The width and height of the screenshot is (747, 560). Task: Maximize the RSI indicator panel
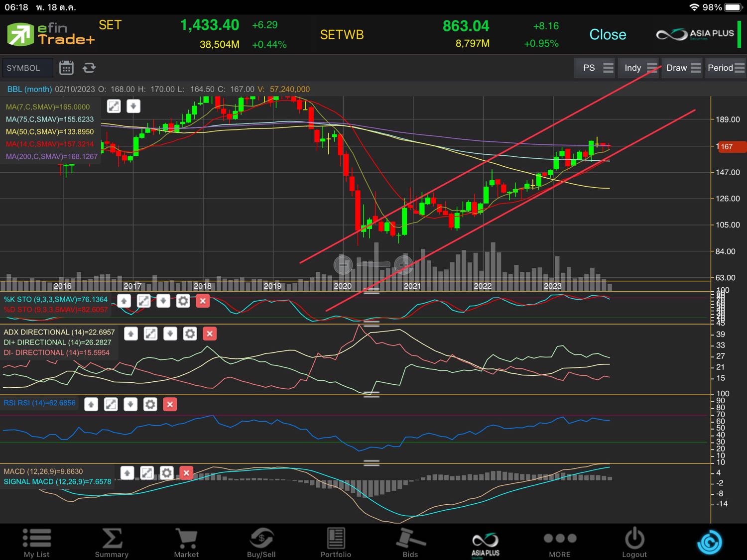tap(111, 404)
